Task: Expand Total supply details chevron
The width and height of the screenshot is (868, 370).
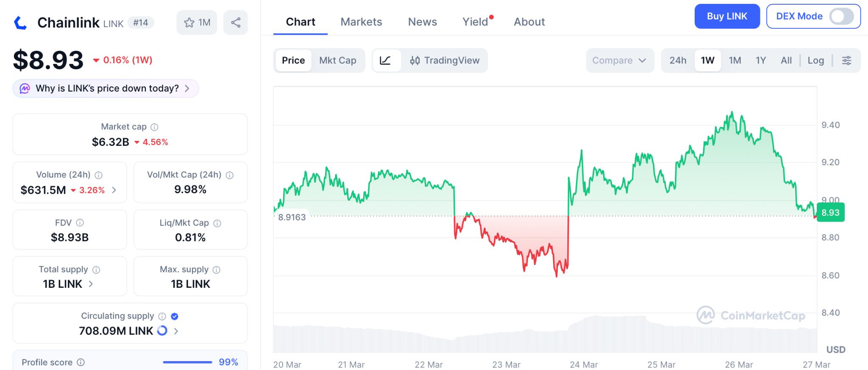Action: coord(91,284)
